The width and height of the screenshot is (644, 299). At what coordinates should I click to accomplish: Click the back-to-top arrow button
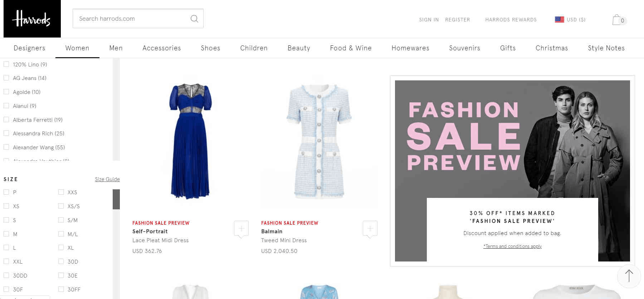629,276
